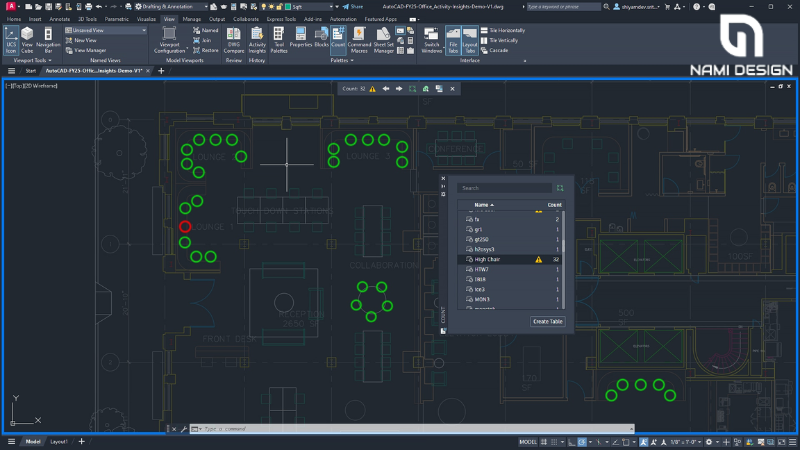This screenshot has height=450, width=800.
Task: Go to previous count object in toolbar
Action: pos(386,89)
